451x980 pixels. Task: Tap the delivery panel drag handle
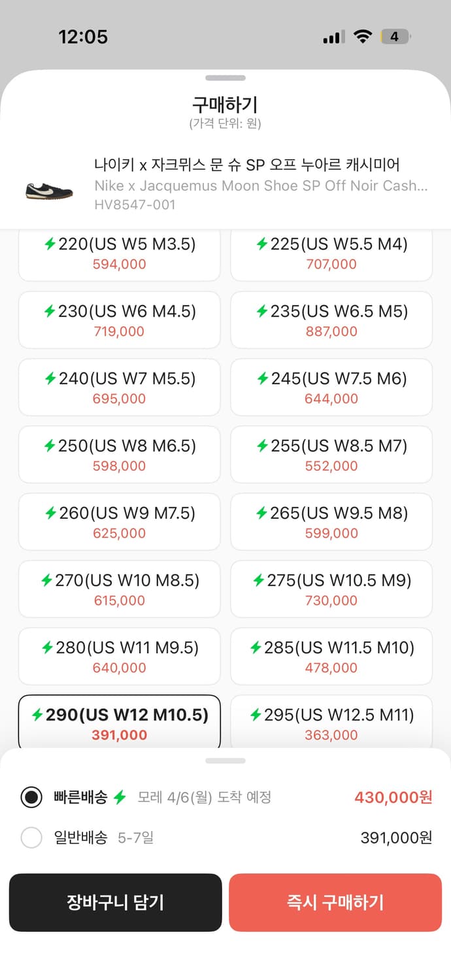[225, 761]
